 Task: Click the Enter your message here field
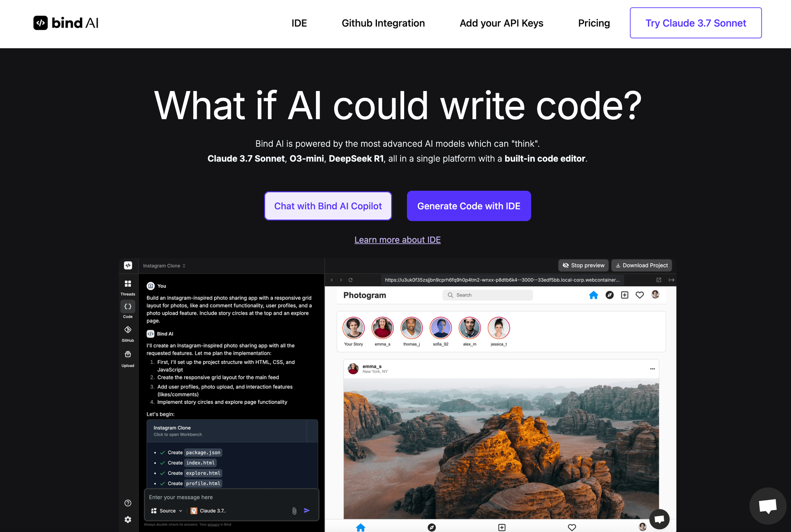pyautogui.click(x=231, y=497)
